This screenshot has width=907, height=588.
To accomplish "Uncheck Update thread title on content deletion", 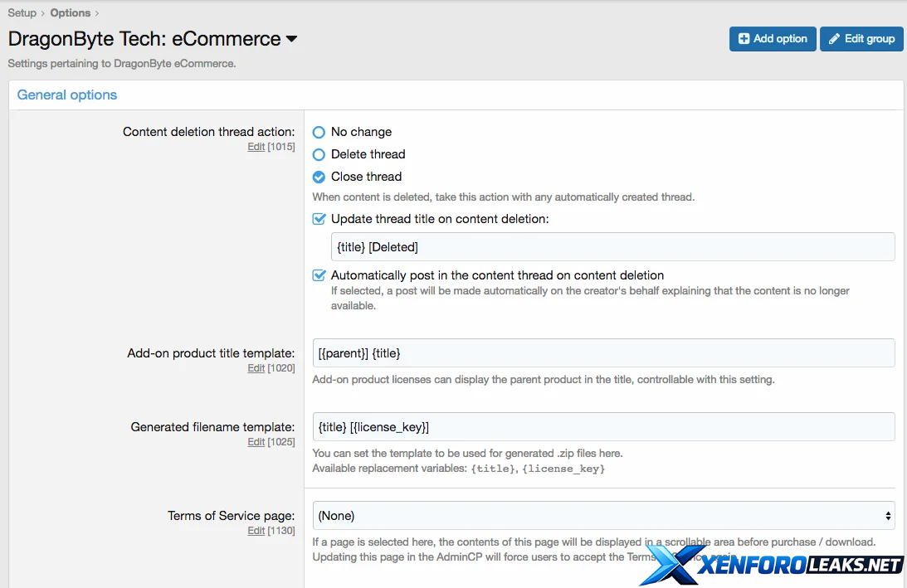I will [x=319, y=219].
